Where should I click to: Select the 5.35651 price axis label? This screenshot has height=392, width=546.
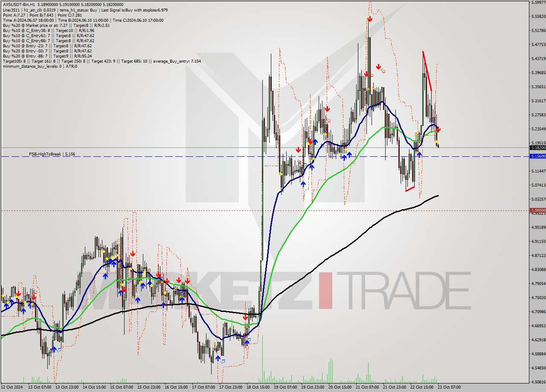(x=538, y=86)
